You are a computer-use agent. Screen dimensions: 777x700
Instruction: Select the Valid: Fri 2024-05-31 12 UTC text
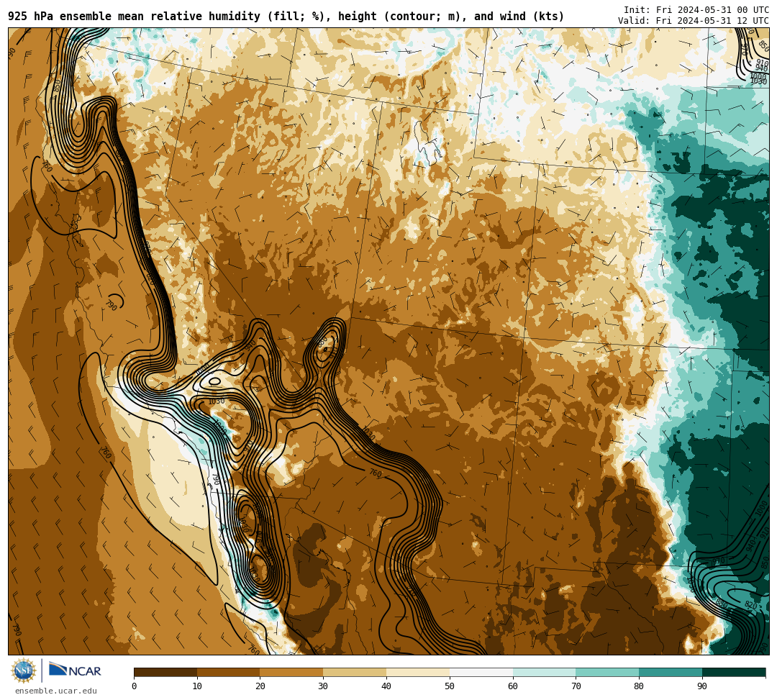[x=694, y=21]
